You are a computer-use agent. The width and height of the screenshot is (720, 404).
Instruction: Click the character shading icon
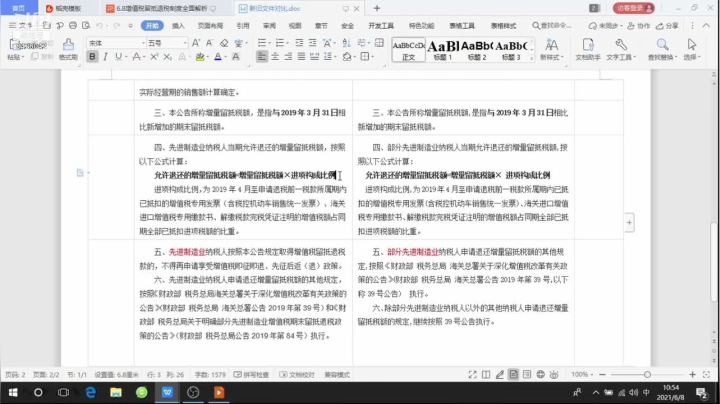(236, 56)
